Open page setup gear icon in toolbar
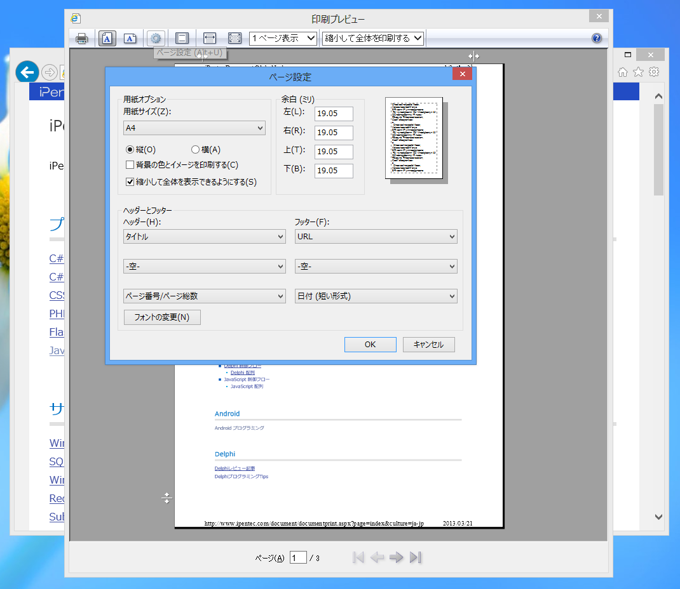680x589 pixels. (x=156, y=39)
